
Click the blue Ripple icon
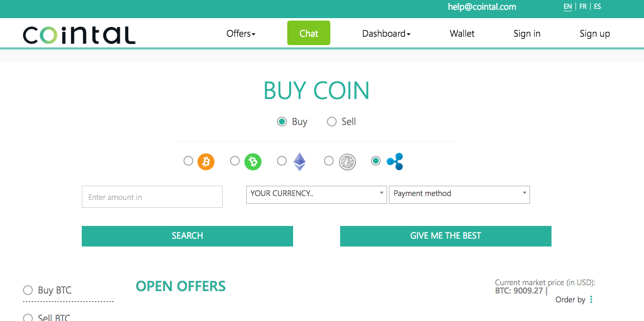pos(395,161)
